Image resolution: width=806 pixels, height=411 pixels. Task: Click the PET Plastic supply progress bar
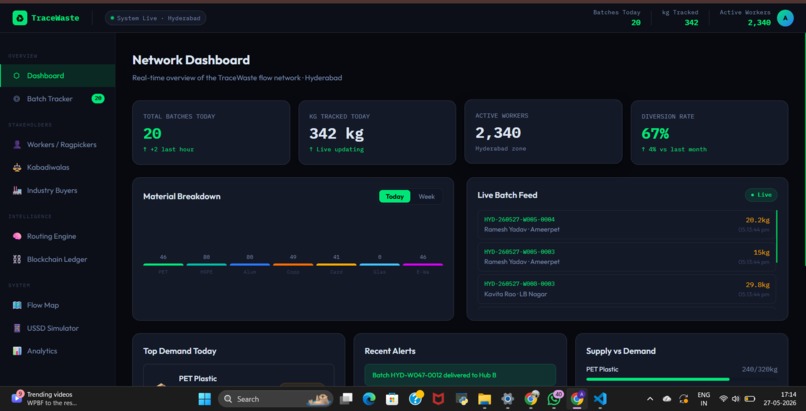(682, 379)
